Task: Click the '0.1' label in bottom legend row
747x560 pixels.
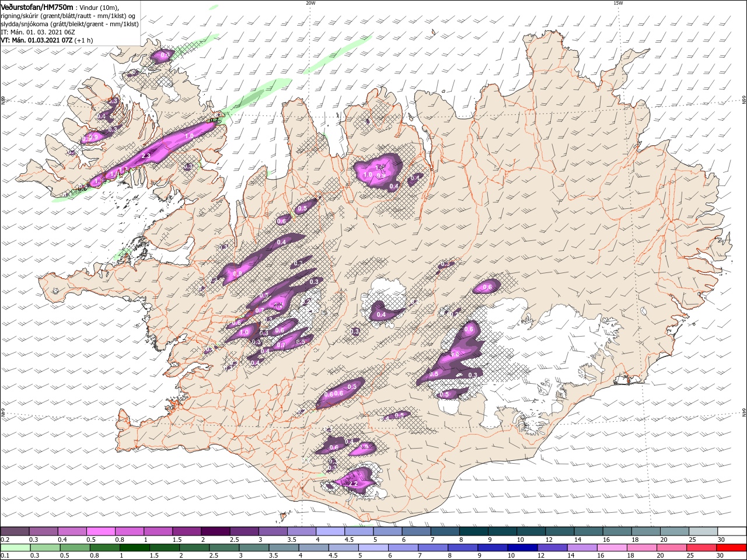Action: tap(5, 555)
